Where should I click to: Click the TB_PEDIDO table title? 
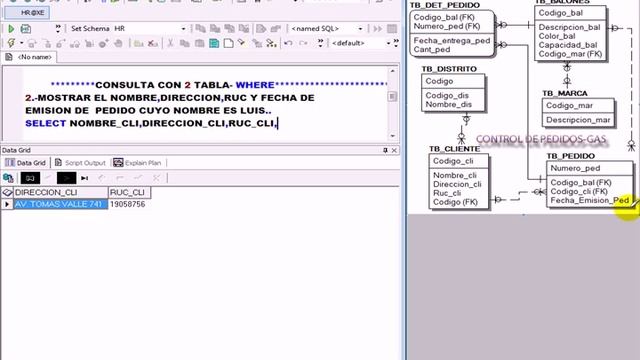(x=571, y=156)
